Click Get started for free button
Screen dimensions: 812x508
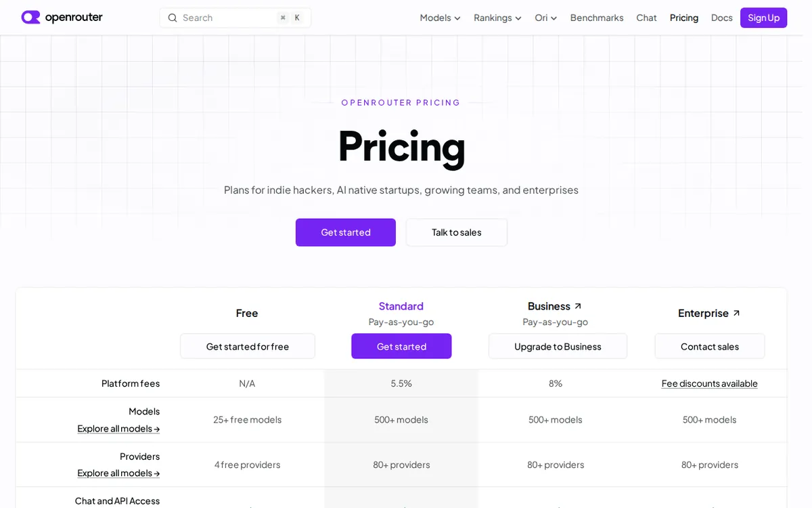coord(248,346)
